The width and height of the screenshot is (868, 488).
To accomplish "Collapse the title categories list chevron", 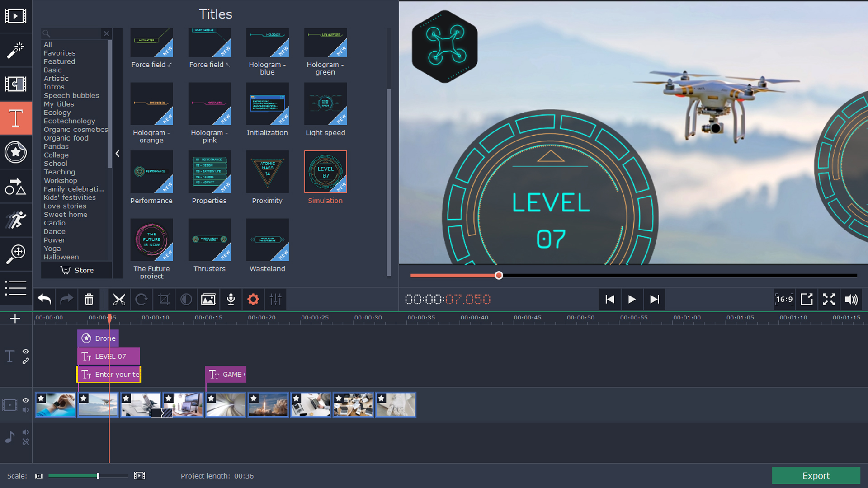I will pos(118,154).
